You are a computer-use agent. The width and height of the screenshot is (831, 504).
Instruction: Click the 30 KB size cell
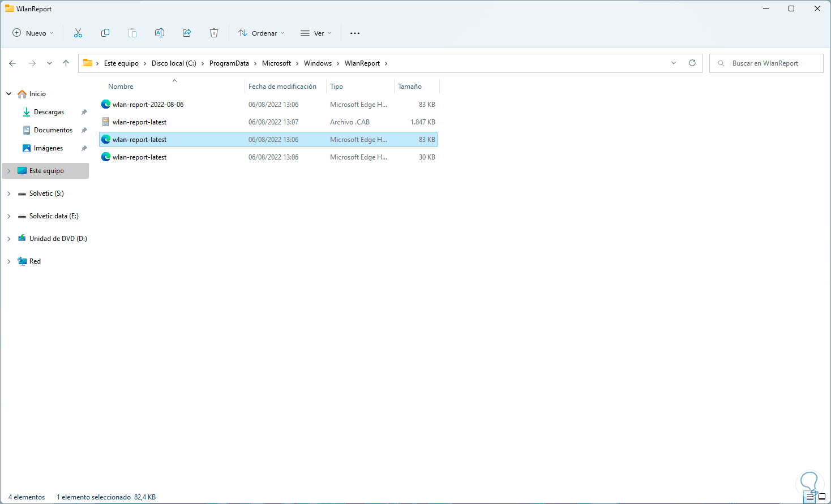point(427,157)
